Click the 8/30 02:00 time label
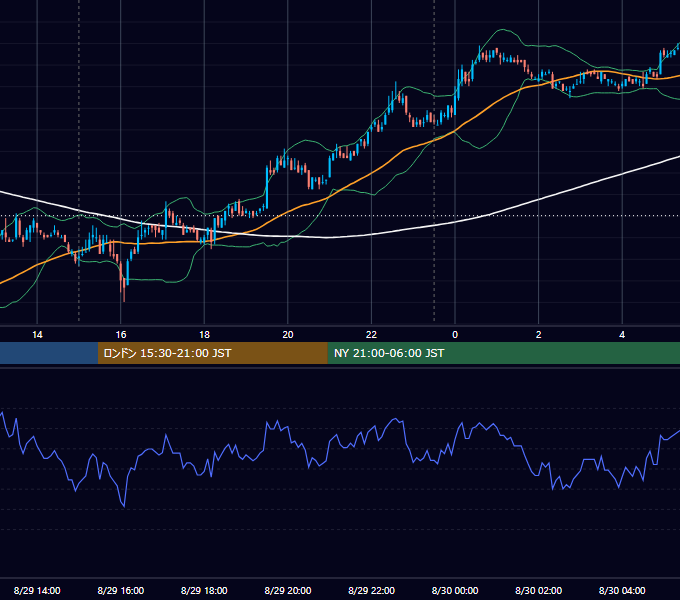The image size is (680, 600). [x=538, y=590]
